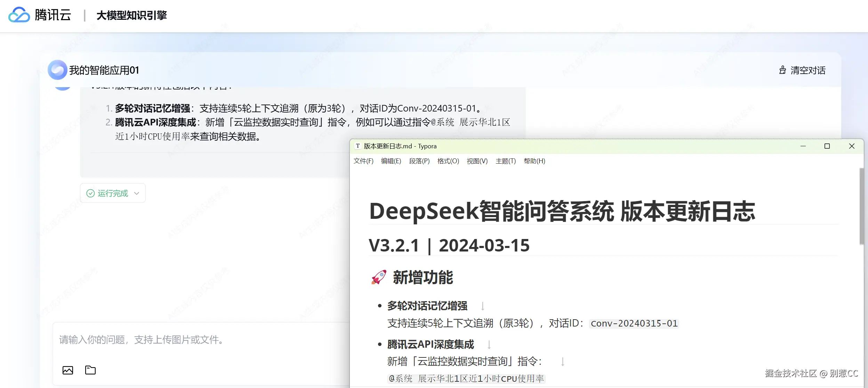
Task: Click the image upload icon
Action: pos(68,370)
